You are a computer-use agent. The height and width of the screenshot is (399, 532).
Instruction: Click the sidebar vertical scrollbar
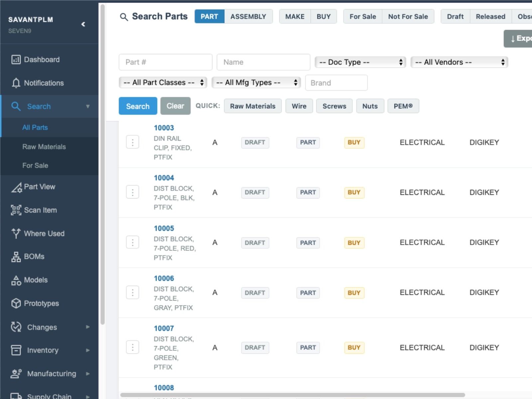[102, 164]
